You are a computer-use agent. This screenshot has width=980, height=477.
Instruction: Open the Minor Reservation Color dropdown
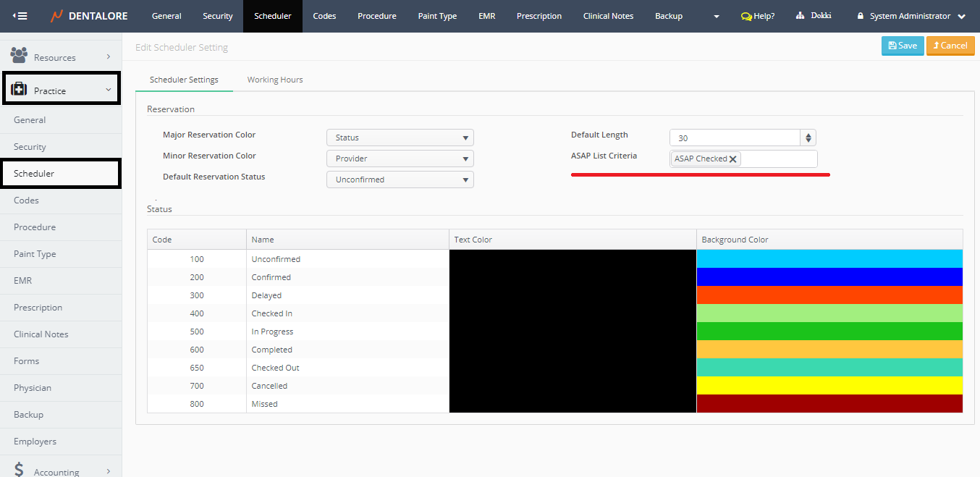pyautogui.click(x=400, y=159)
